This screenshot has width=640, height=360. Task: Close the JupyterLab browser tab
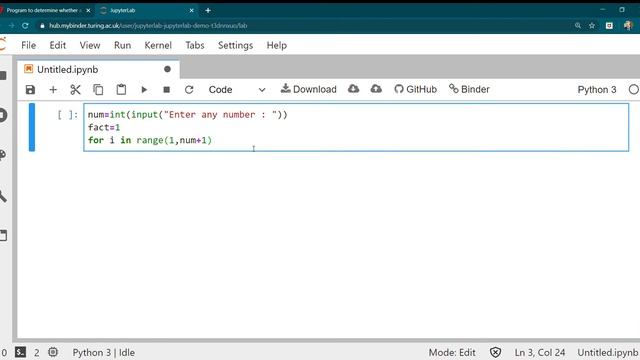(191, 10)
